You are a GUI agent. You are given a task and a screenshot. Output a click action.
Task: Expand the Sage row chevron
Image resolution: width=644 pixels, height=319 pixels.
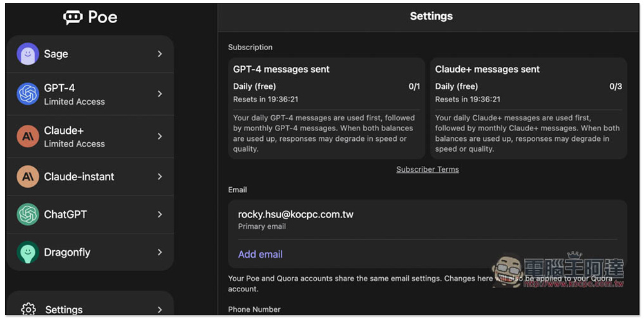click(x=160, y=54)
